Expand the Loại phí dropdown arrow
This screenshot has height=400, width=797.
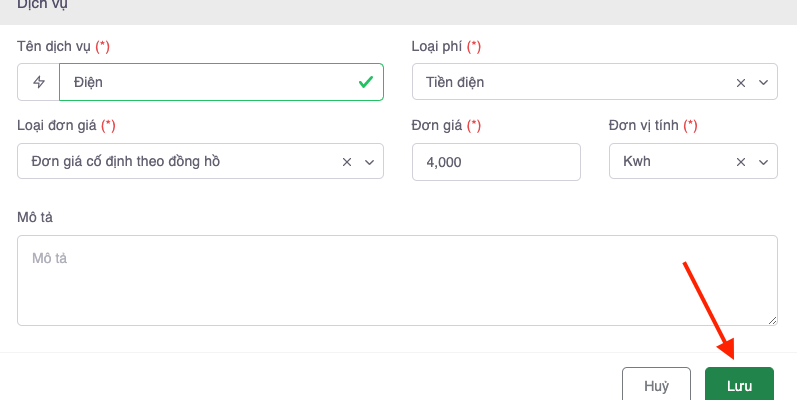pyautogui.click(x=763, y=82)
